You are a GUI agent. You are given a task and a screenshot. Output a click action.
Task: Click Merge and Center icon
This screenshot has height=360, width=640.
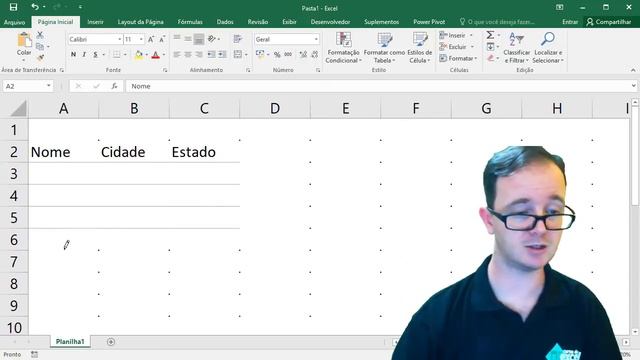tap(238, 54)
